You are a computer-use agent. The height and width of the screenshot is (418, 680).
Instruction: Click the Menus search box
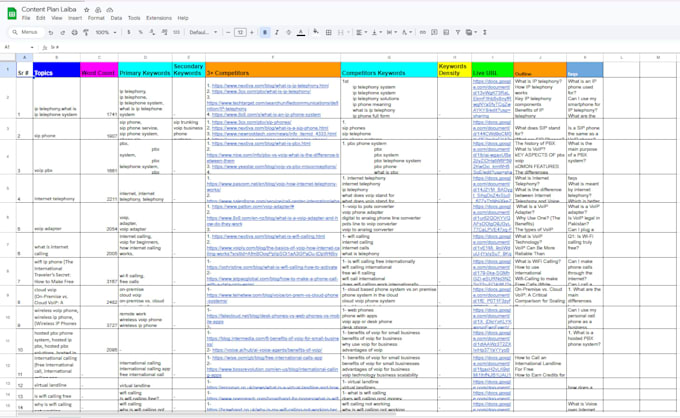tap(26, 33)
